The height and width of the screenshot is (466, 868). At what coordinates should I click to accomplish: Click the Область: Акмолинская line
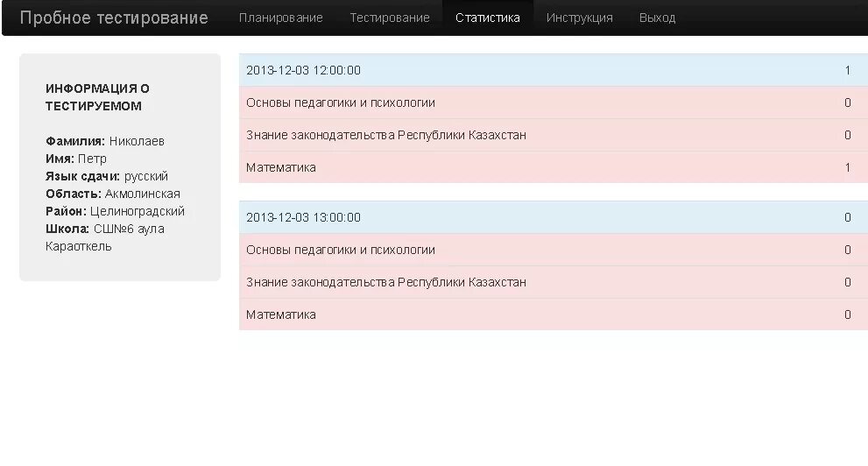click(x=112, y=194)
